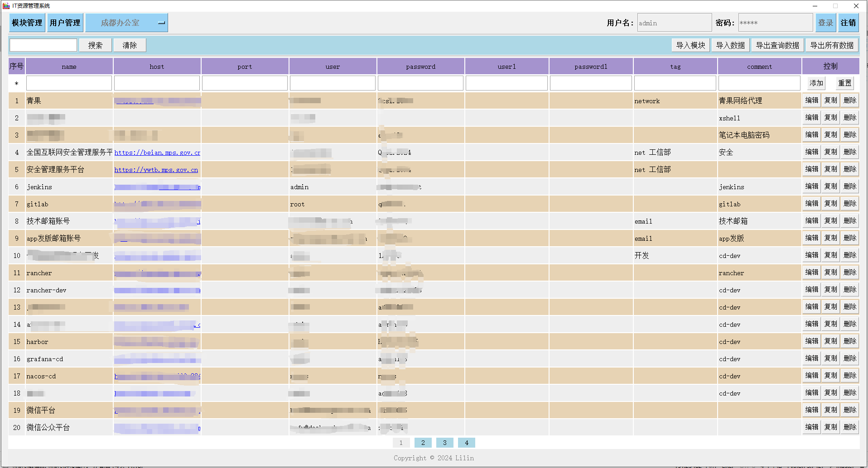
Task: Click the name column header
Action: [x=69, y=67]
